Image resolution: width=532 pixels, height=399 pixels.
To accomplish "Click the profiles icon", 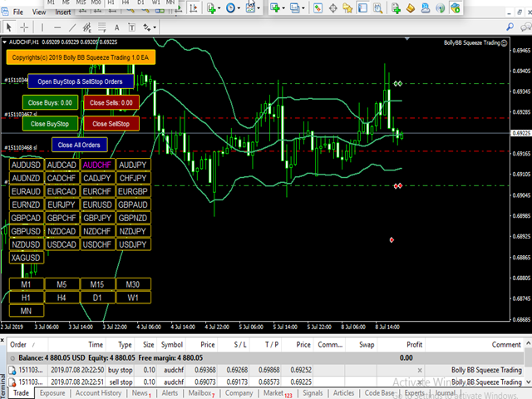I will click(x=294, y=8).
